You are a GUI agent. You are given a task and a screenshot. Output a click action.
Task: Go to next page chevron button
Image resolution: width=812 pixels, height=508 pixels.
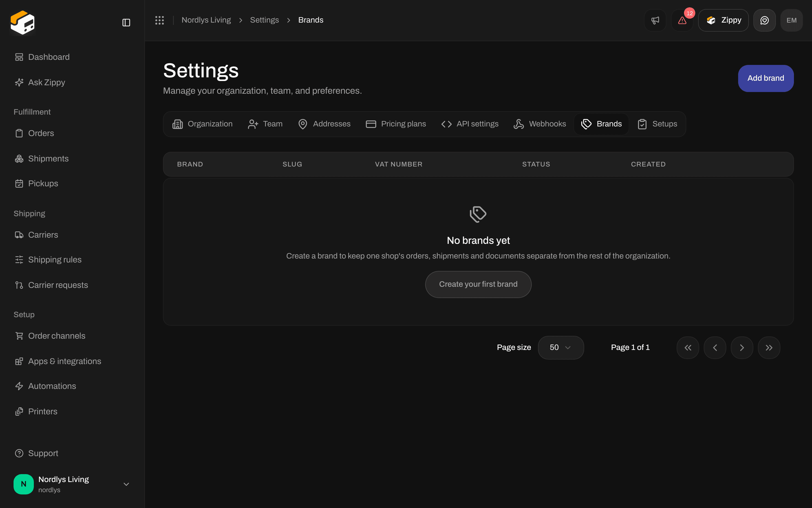(x=742, y=348)
